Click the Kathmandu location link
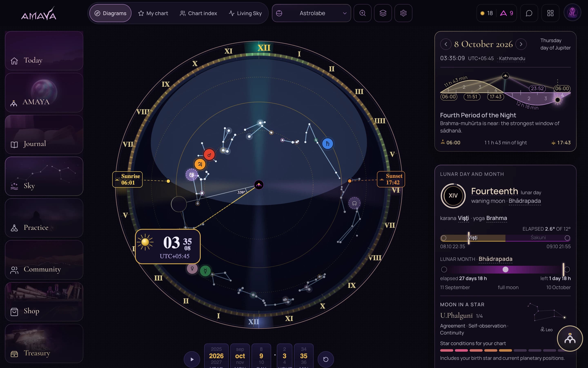 [x=512, y=58]
